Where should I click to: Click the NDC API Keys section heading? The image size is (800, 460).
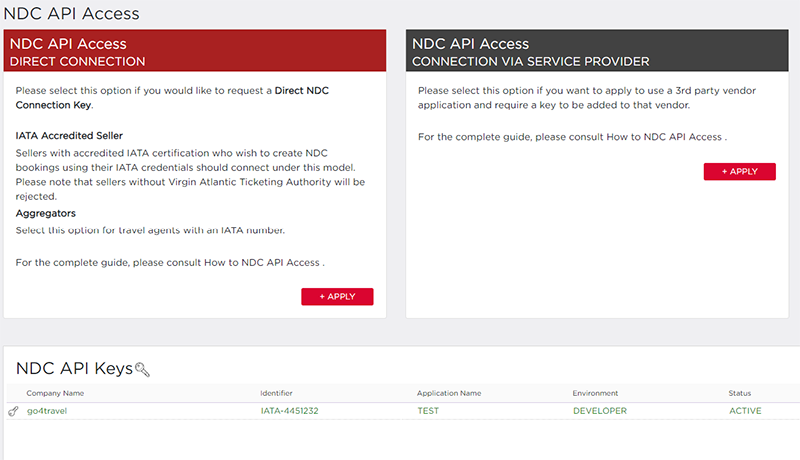[x=74, y=369]
